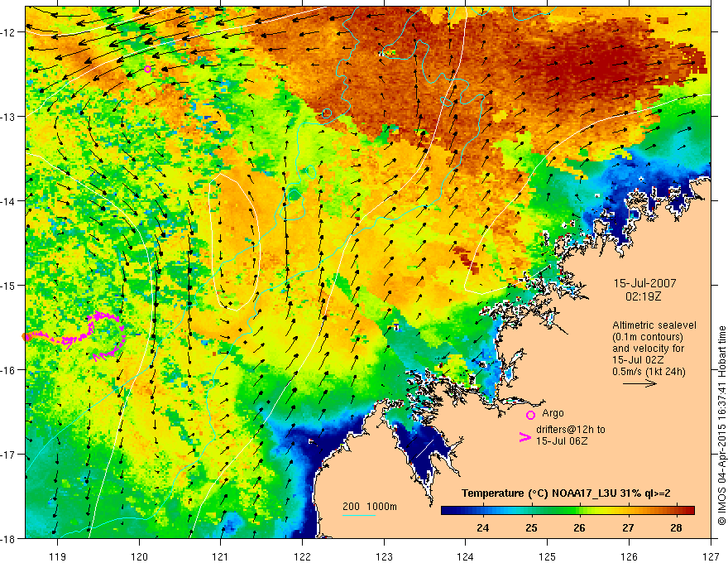Click the colorbar tick label 25
Image resolution: width=728 pixels, height=563 pixels.
[x=532, y=527]
